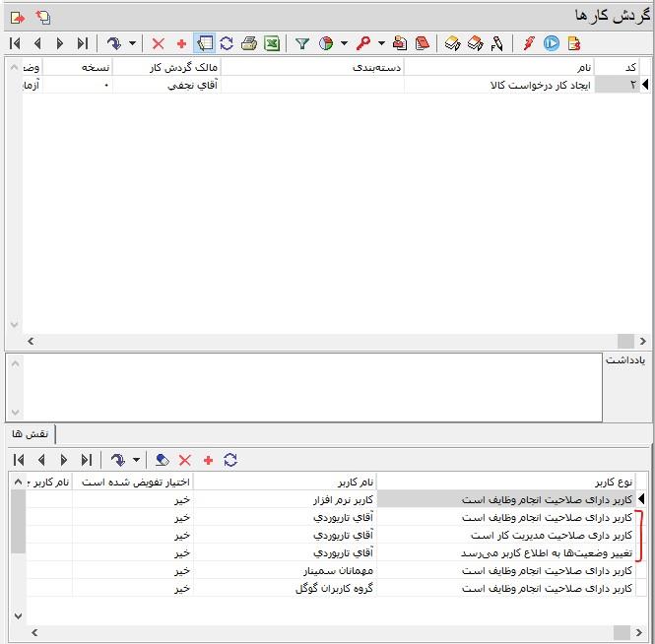Open jump arrow dropdown in roles toolbar
The width and height of the screenshot is (655, 644).
tap(135, 460)
